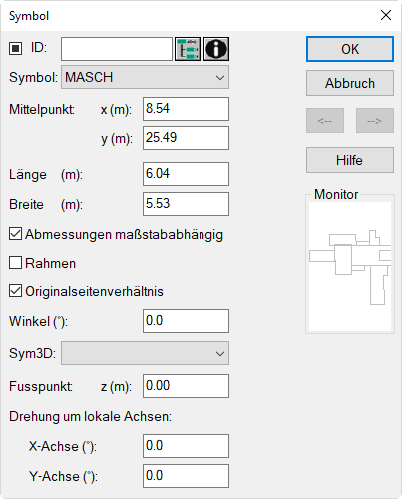This screenshot has height=499, width=402.
Task: Open the Symbol dropdown showing MASCH
Action: [145, 77]
